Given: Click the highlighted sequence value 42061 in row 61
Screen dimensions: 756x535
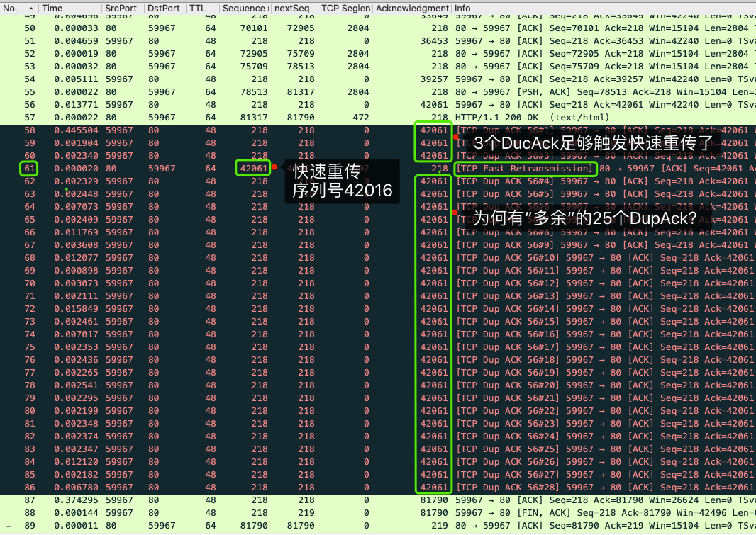Looking at the screenshot, I should (x=253, y=169).
